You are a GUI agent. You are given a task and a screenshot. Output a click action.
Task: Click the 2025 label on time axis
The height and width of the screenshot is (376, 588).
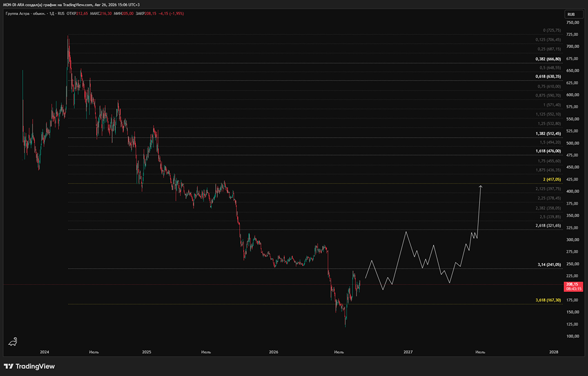[x=146, y=352]
